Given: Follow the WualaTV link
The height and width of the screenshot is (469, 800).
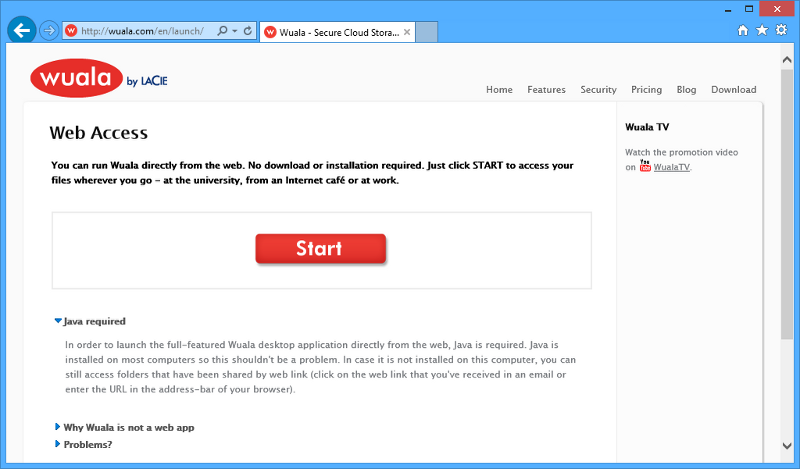Looking at the screenshot, I should (x=672, y=167).
